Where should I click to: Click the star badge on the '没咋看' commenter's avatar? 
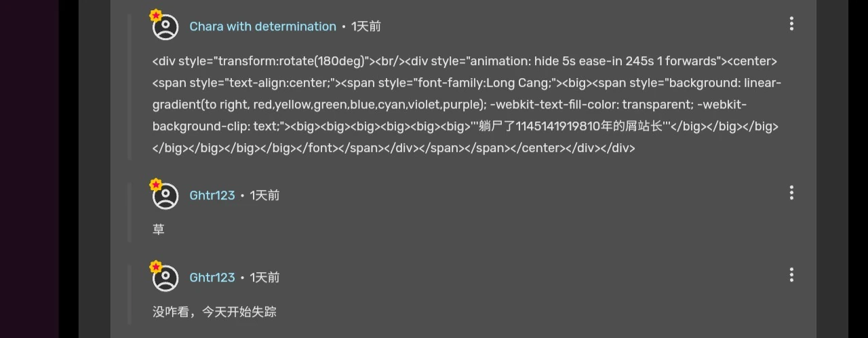coord(156,267)
